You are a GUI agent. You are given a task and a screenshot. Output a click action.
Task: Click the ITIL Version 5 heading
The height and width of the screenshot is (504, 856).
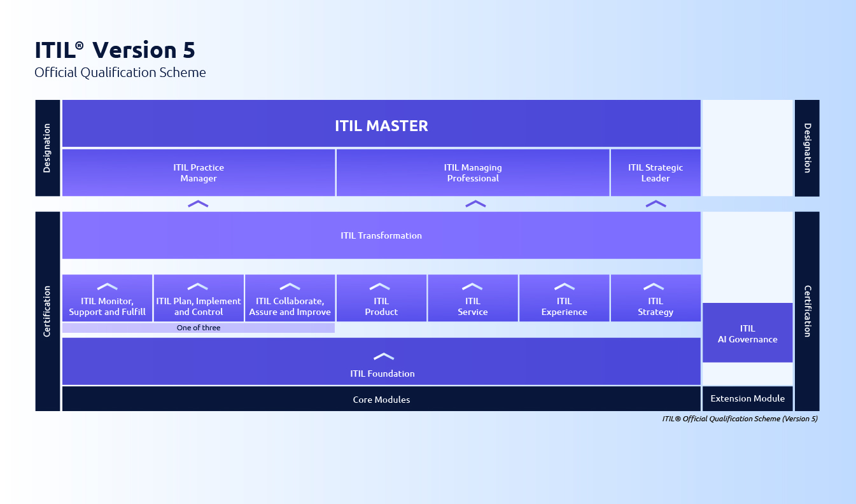pos(115,50)
